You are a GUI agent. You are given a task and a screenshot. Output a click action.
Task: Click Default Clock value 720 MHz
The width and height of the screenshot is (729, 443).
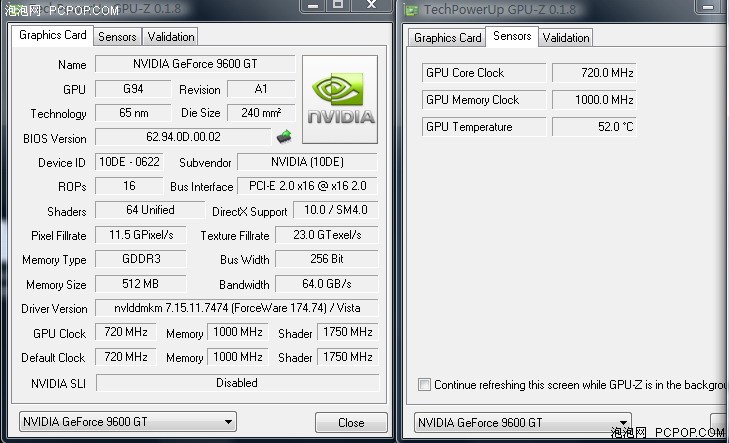(126, 357)
